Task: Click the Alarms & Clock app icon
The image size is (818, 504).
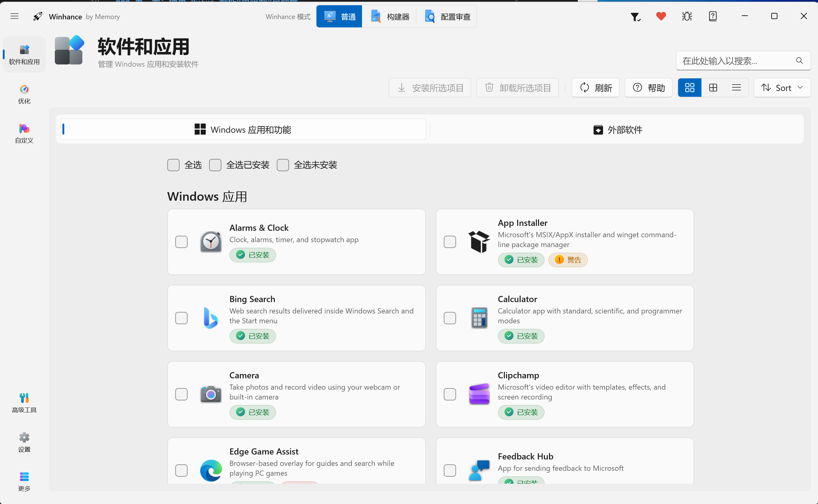Action: tap(211, 242)
